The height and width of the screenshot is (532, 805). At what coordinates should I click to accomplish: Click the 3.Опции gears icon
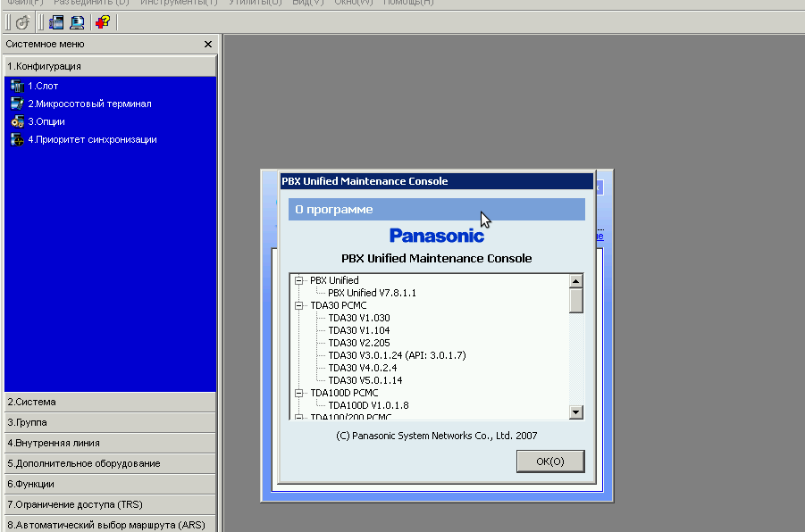pos(18,121)
